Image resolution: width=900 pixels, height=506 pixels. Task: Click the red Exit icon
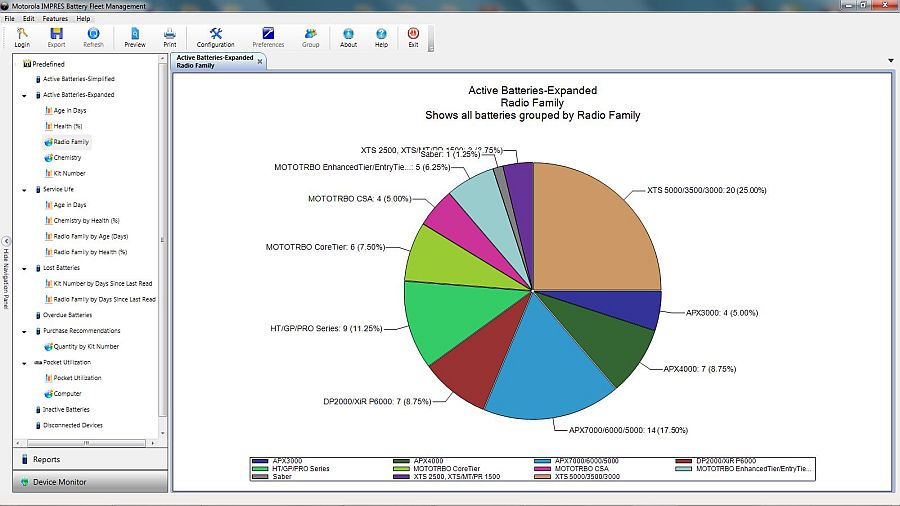coord(413,38)
